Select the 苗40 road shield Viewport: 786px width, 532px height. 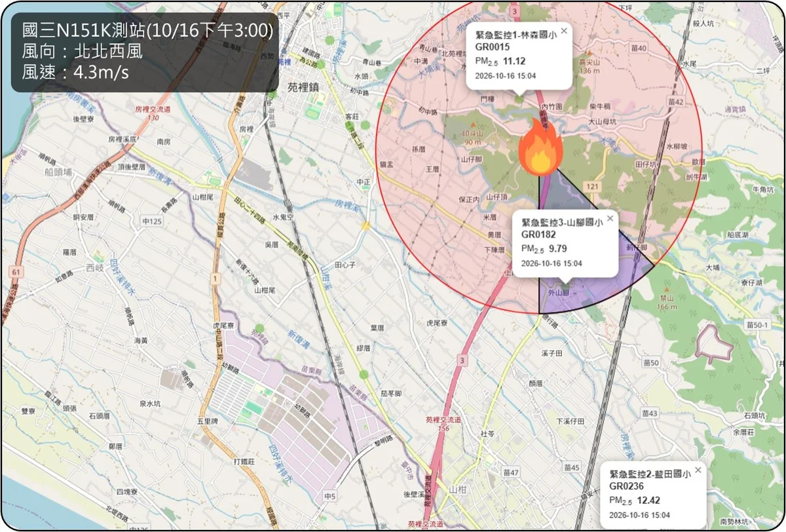coord(639,48)
